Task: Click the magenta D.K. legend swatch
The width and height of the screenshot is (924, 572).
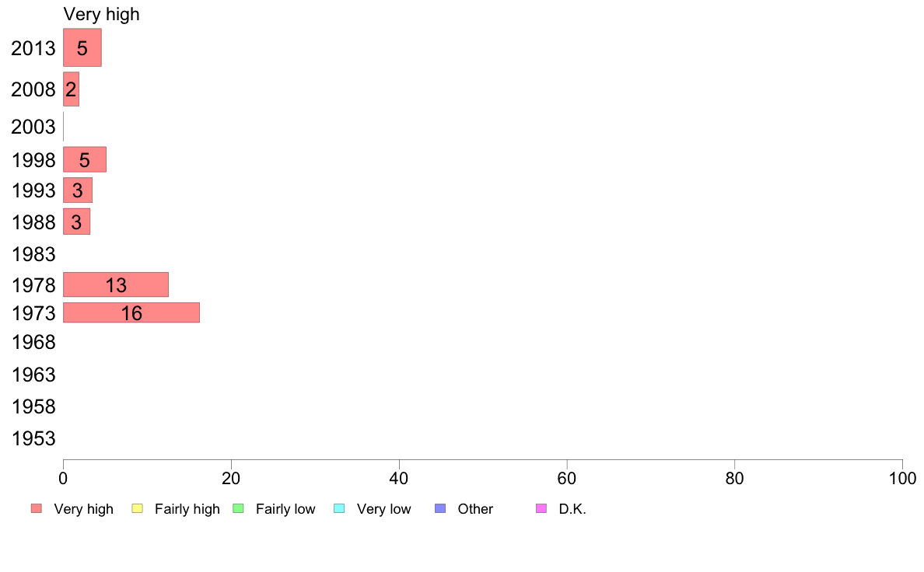Action: [541, 508]
